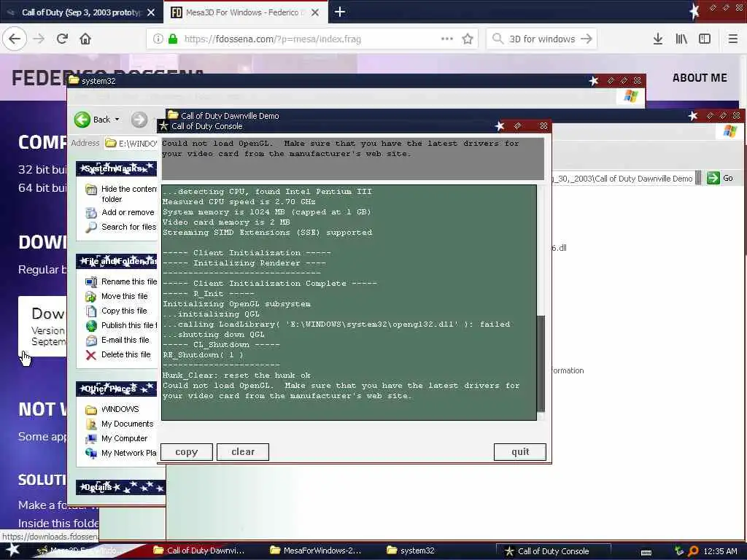
Task: Switch to Call of Duty Console taskbar button
Action: pyautogui.click(x=554, y=551)
